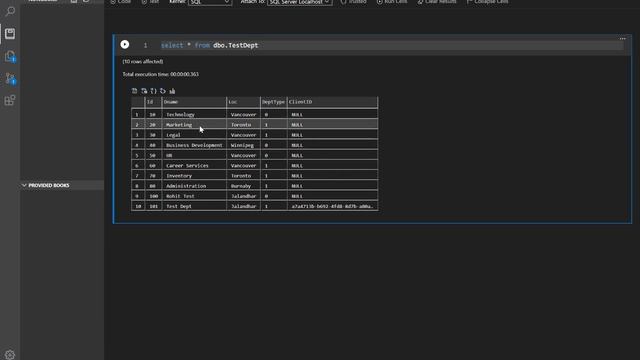640x360 pixels.
Task: Click Run Cells in the toolbar
Action: click(x=392, y=2)
